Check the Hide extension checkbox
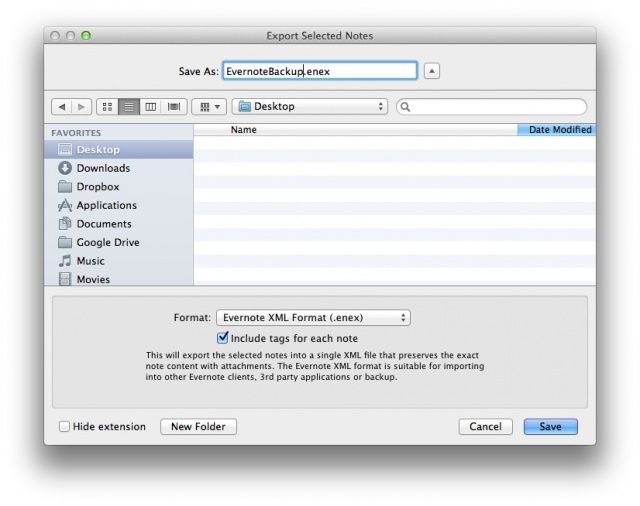This screenshot has height=506, width=640. click(64, 426)
